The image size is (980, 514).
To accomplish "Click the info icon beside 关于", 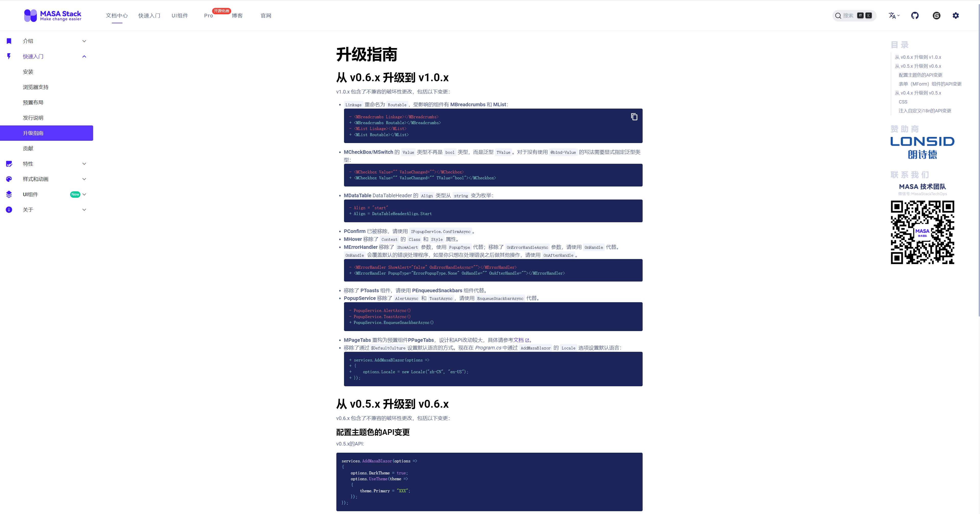I will [x=9, y=209].
